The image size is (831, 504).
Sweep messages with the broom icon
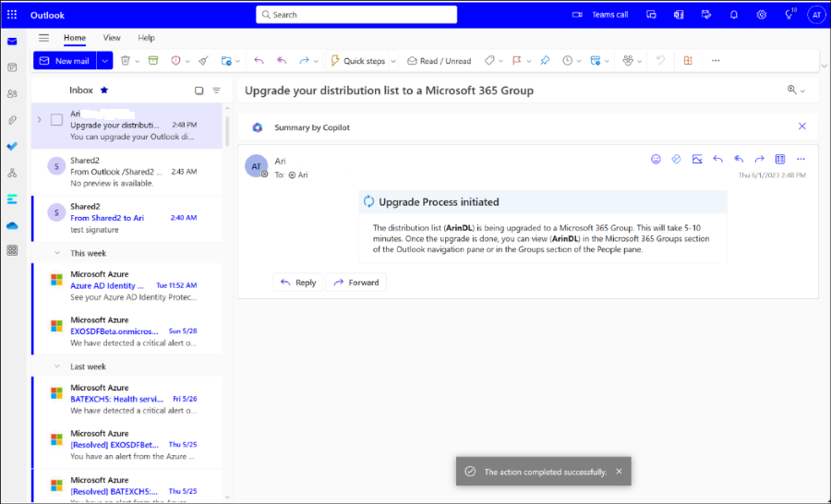[x=203, y=61]
